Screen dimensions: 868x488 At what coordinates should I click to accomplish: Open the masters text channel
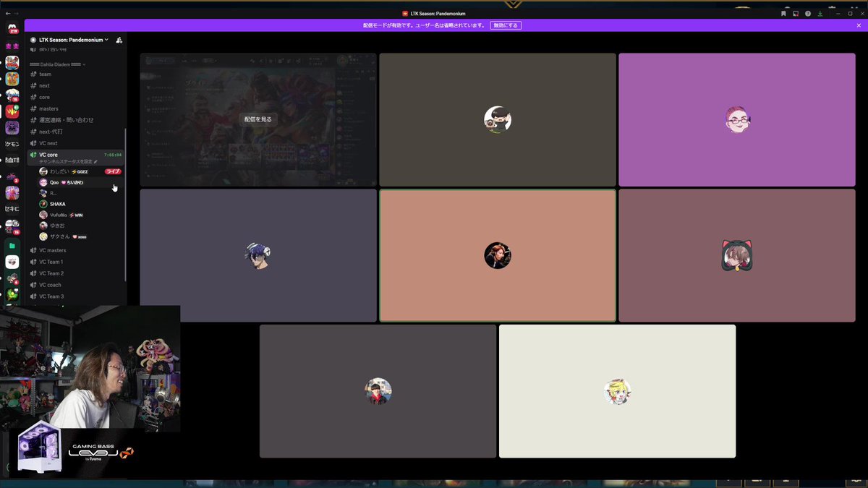click(76, 108)
